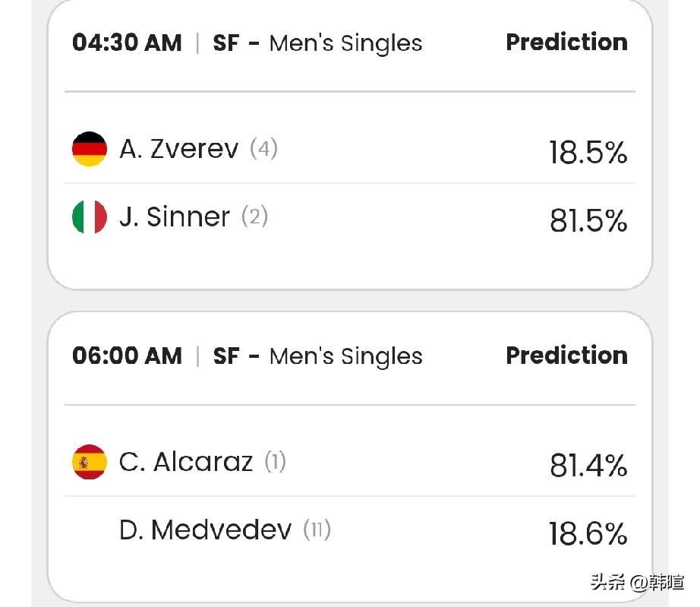Click the SF - Men's Singles label at 04:30 AM
This screenshot has width=700, height=607.
click(x=317, y=43)
